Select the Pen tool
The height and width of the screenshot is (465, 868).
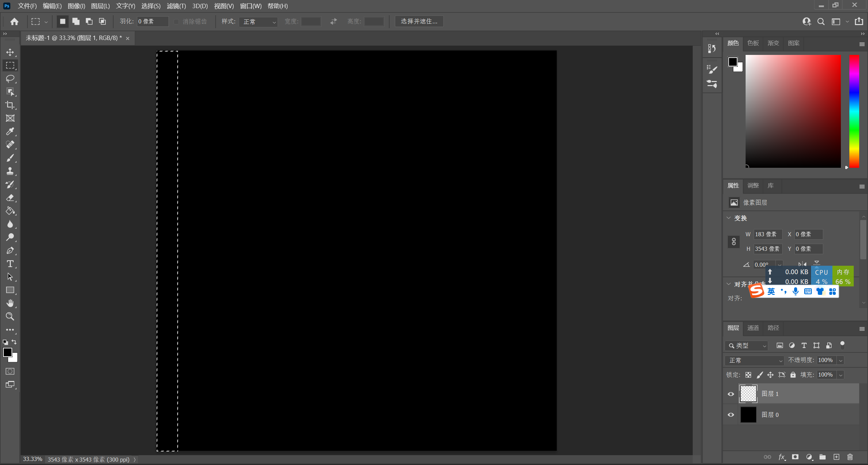coord(10,250)
